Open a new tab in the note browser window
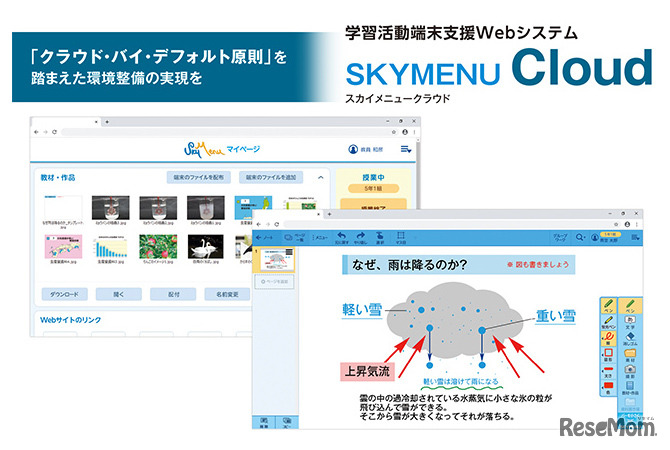Image resolution: width=670 pixels, height=450 pixels. click(x=329, y=214)
